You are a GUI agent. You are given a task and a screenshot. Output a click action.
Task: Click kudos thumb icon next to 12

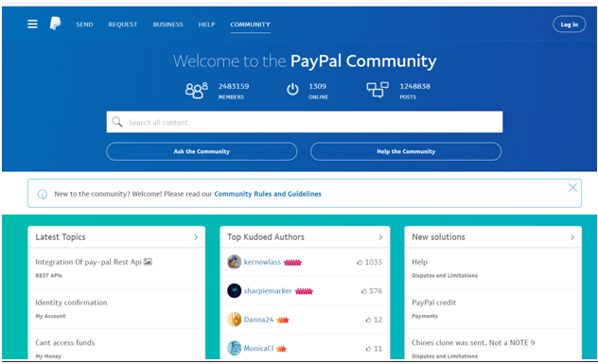[368, 320]
